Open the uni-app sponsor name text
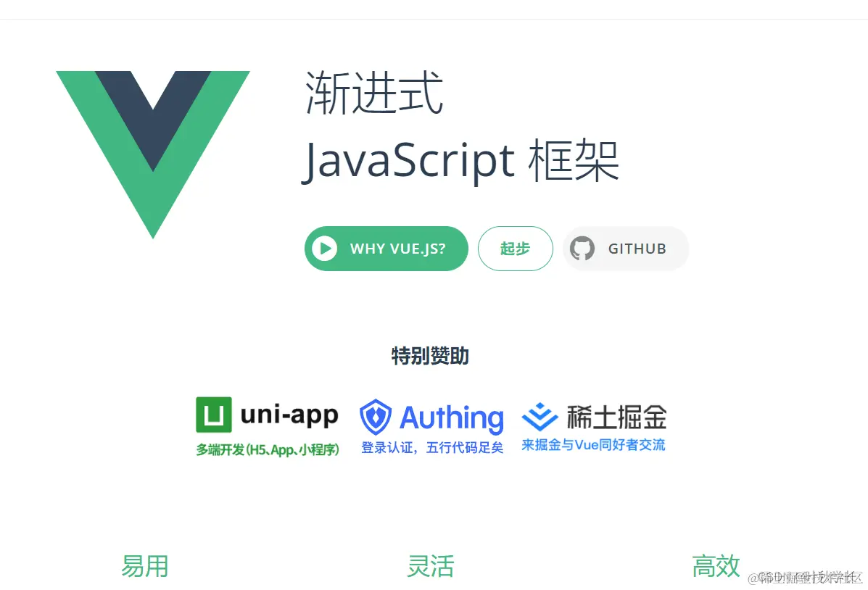The height and width of the screenshot is (590, 868). point(289,415)
